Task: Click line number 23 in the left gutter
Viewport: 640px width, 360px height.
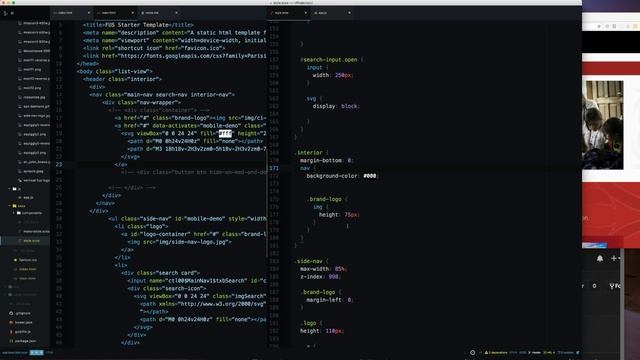Action: (x=59, y=164)
